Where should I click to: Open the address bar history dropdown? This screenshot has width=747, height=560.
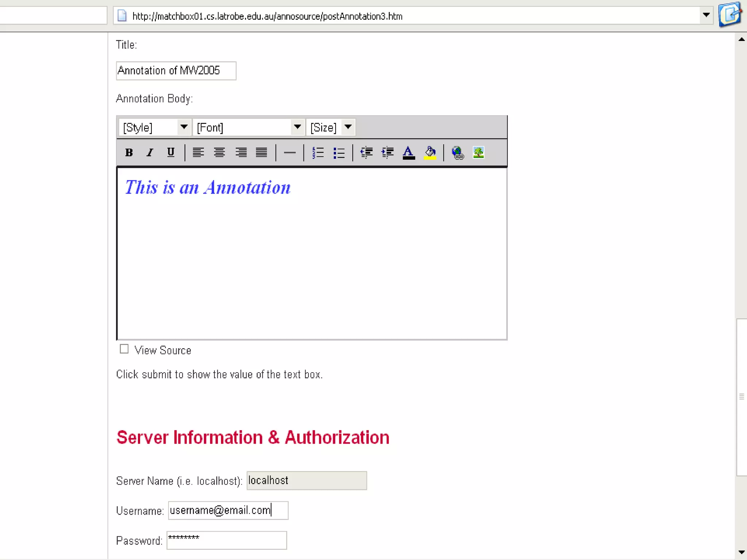point(706,15)
